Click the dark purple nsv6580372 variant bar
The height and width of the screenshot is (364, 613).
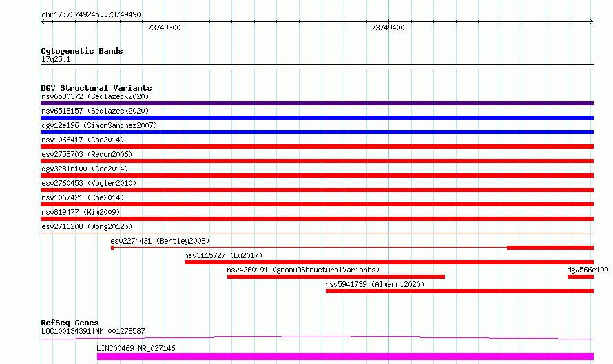[317, 103]
